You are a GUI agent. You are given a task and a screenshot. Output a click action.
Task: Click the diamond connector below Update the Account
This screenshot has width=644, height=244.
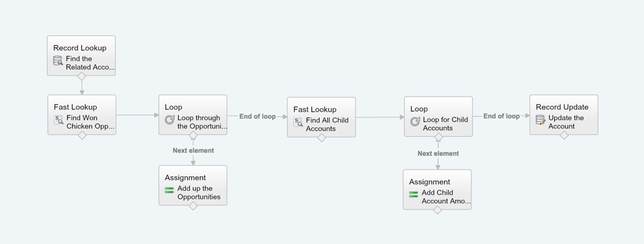(564, 135)
